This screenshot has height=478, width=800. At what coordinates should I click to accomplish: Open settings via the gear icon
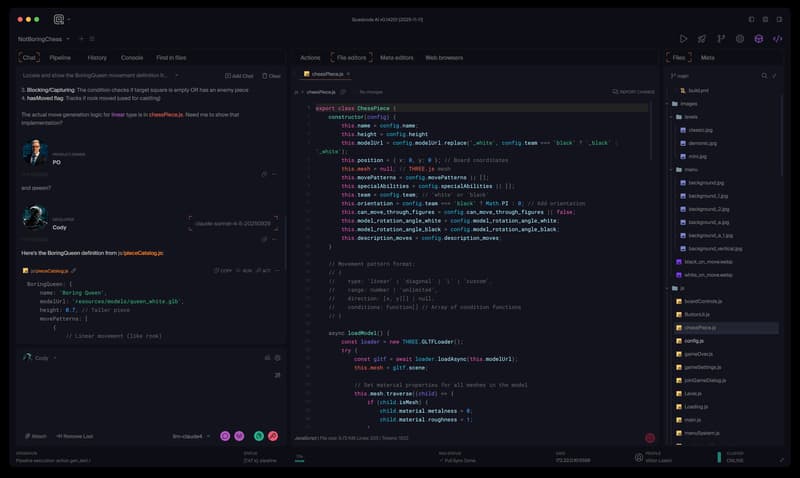740,39
